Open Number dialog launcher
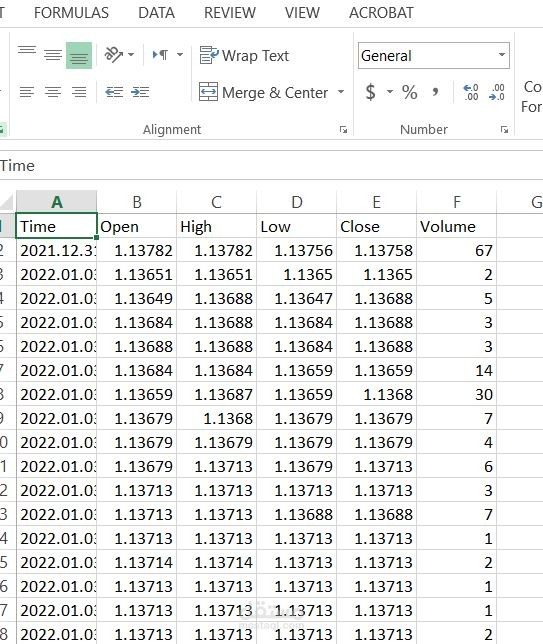This screenshot has width=543, height=644. (x=504, y=130)
